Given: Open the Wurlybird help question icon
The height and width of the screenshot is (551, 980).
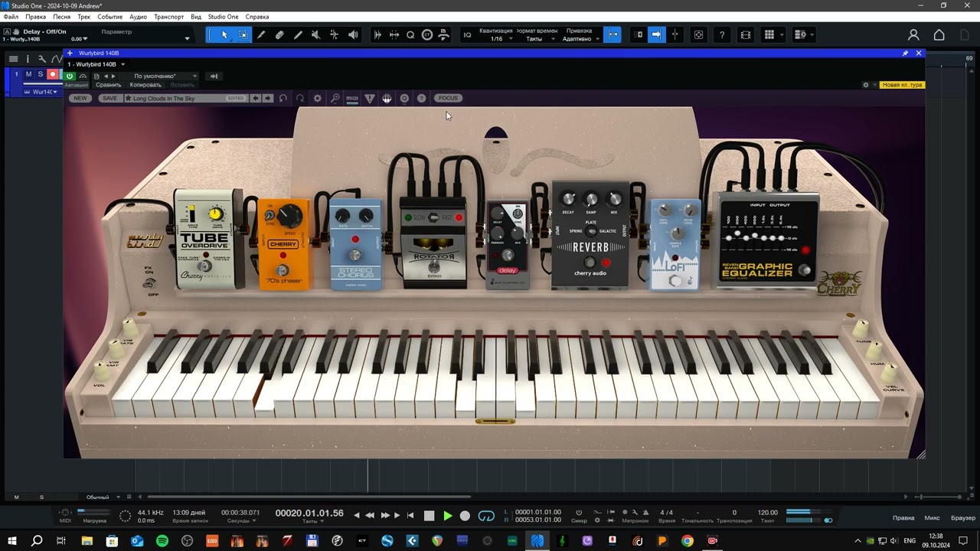Looking at the screenshot, I should [x=421, y=98].
